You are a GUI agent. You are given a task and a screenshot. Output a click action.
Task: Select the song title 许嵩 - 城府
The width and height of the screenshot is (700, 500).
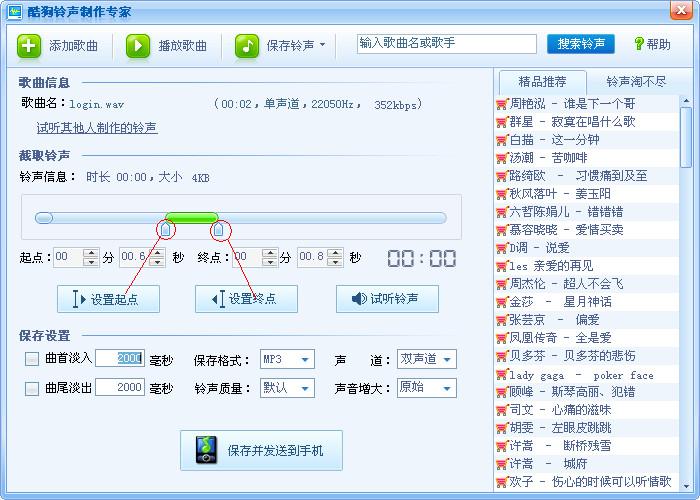pos(548,464)
